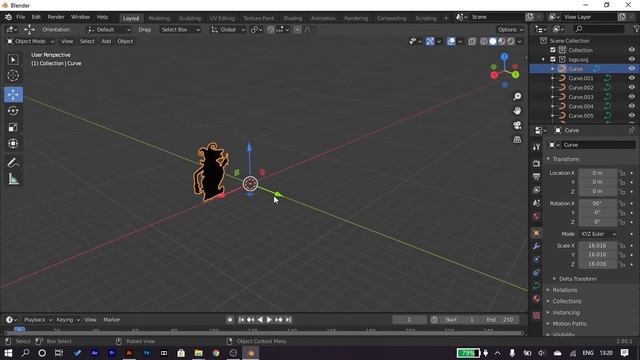Open the Object Data curve properties tab

pyautogui.click(x=536, y=285)
